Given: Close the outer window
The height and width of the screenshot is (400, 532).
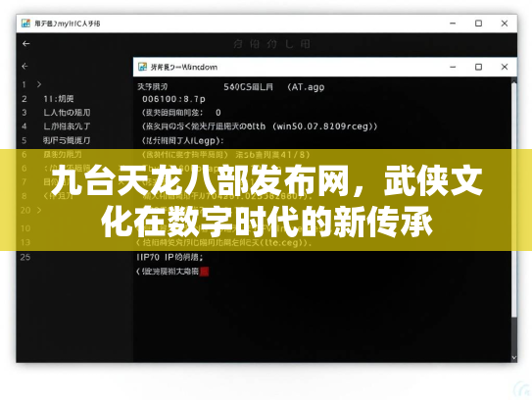Looking at the screenshot, I should tap(505, 24).
